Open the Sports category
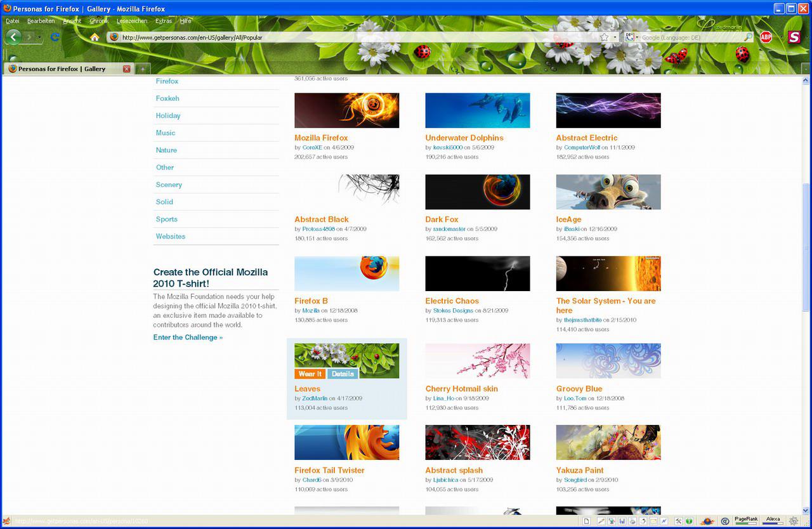 [x=167, y=219]
